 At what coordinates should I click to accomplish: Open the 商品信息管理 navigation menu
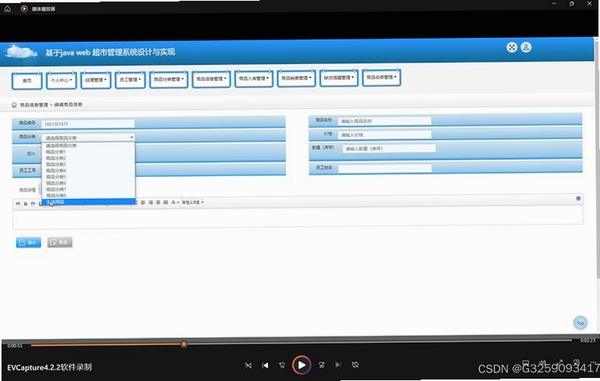(211, 79)
